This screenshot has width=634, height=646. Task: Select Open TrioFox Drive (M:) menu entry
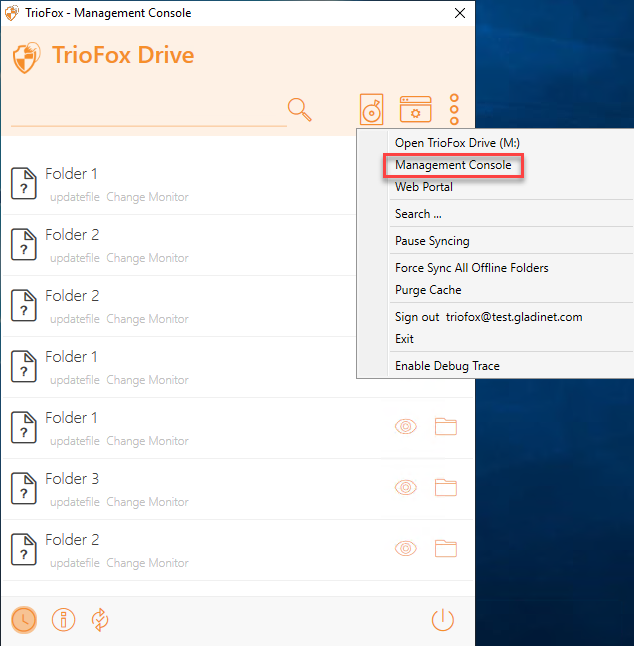(457, 143)
